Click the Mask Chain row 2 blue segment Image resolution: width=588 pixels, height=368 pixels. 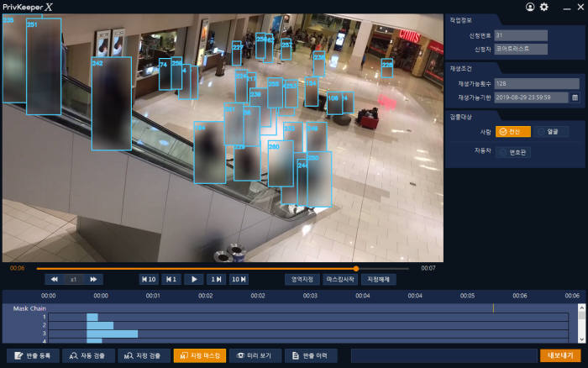click(x=100, y=325)
